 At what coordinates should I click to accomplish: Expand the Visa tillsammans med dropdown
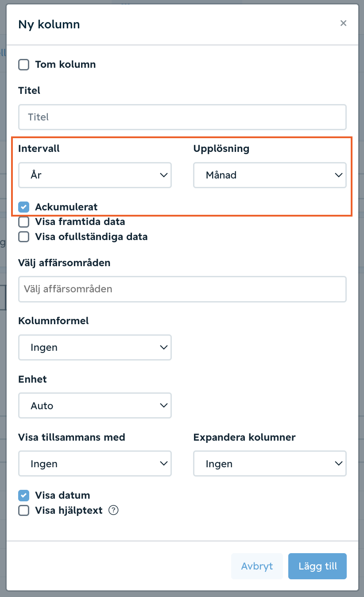(x=95, y=464)
